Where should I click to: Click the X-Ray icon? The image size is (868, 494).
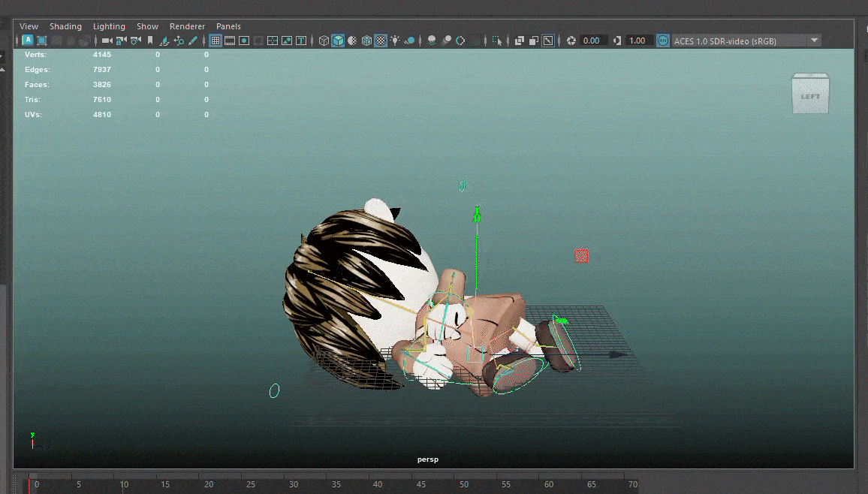[520, 41]
